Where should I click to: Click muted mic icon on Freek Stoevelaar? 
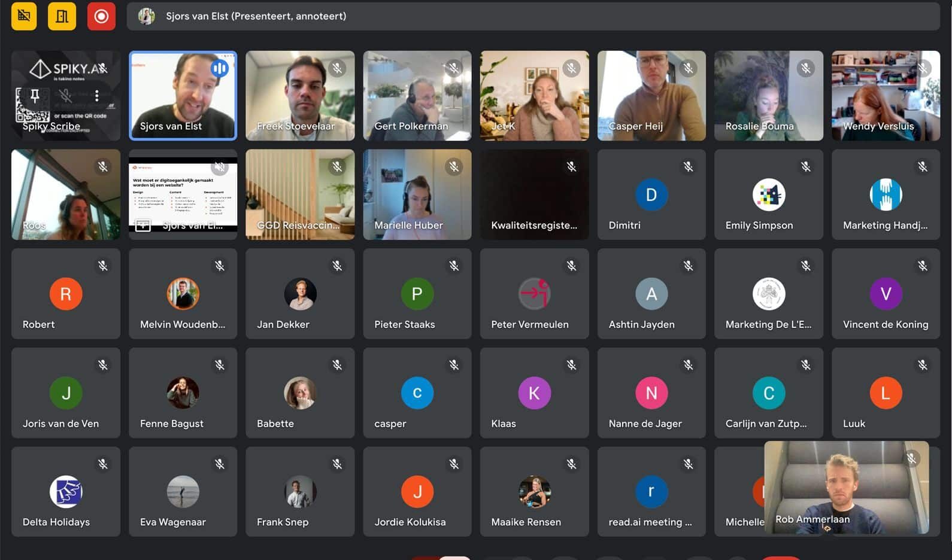(x=338, y=68)
